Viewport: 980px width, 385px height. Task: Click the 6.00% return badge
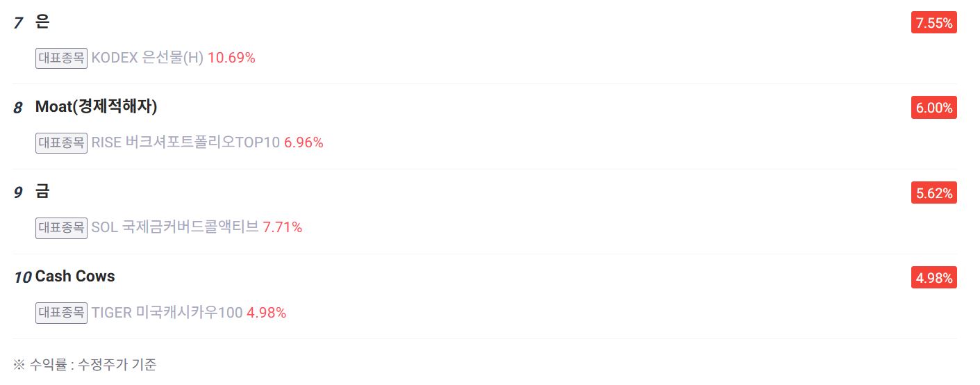click(933, 108)
